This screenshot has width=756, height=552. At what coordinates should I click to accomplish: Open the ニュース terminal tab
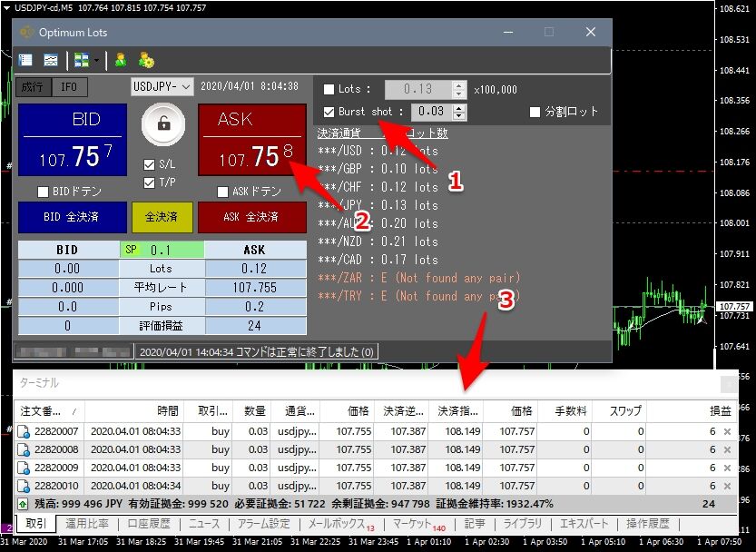coord(204,524)
